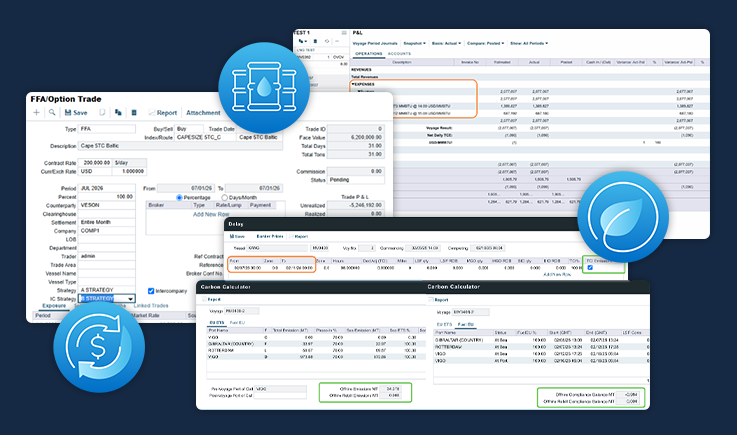Open Report in right Carbon Calculator

tap(439, 300)
